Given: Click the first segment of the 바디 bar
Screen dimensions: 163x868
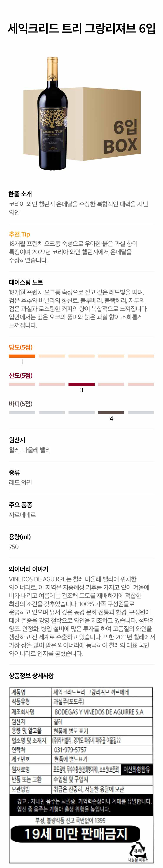Looking at the screenshot, I should coord(22,412).
